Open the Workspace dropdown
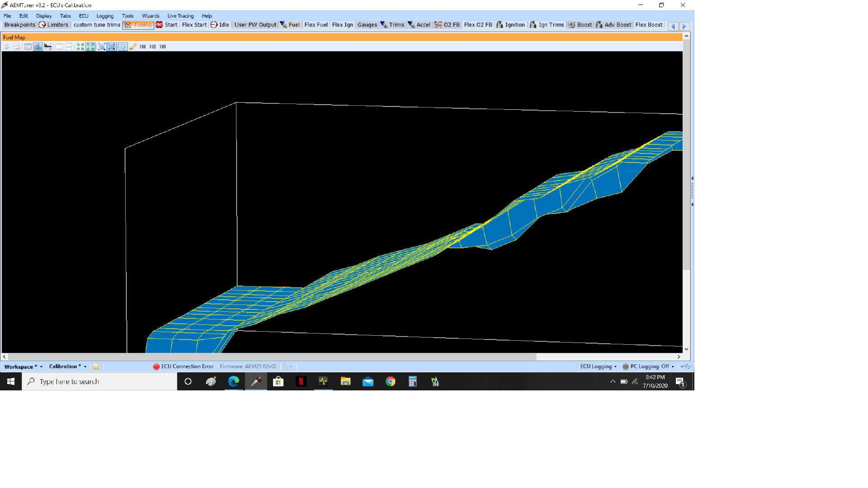 [23, 366]
